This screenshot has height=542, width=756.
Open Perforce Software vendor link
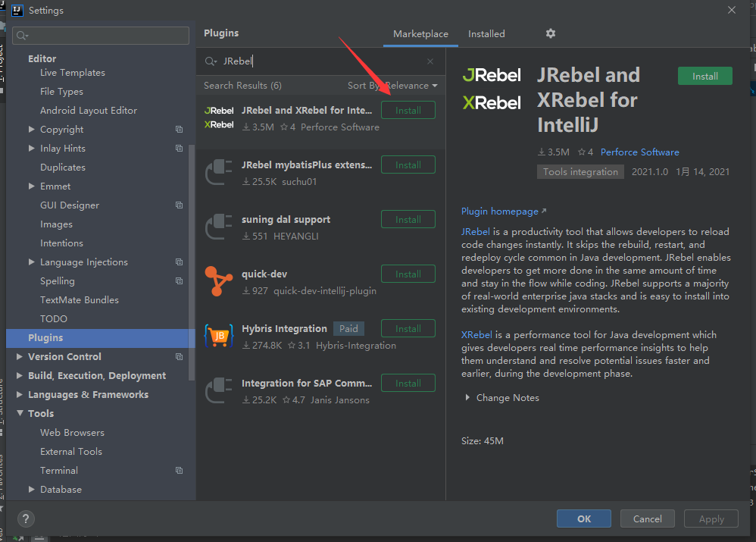point(639,152)
